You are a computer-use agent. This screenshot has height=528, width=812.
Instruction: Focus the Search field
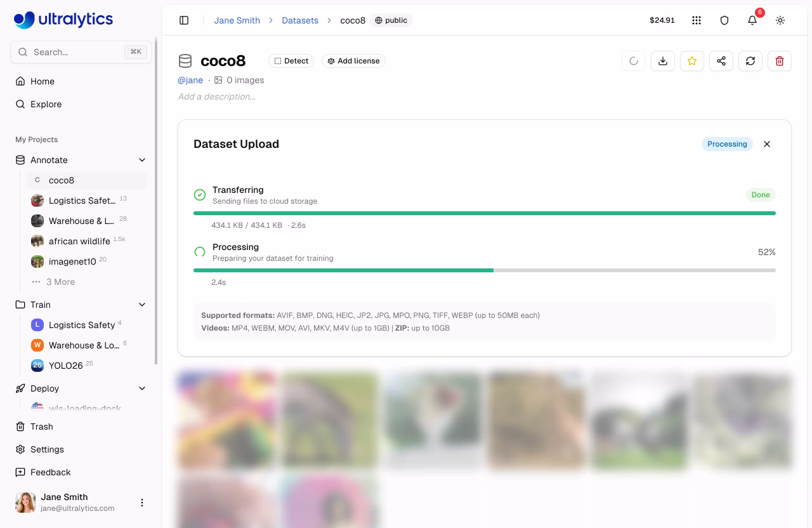click(81, 52)
